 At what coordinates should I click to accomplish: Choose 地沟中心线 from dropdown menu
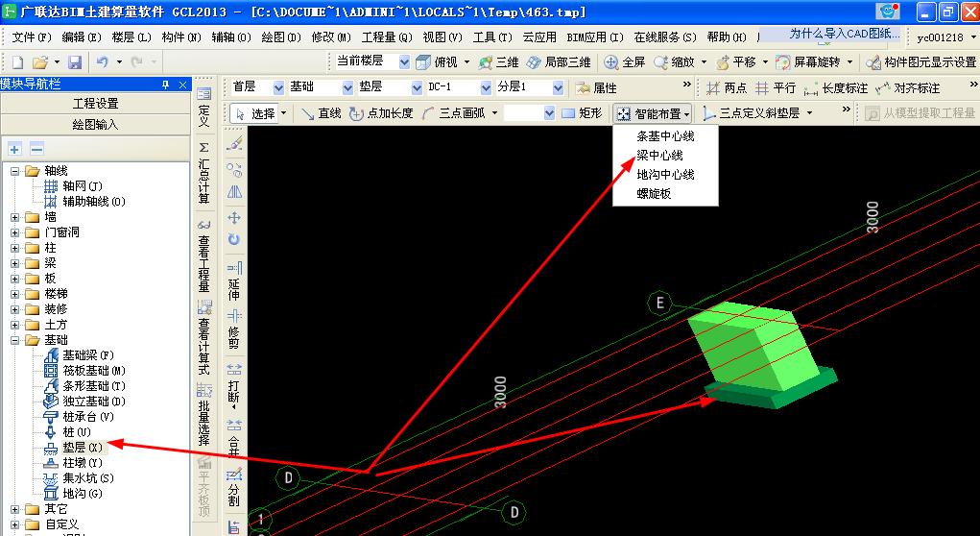pyautogui.click(x=665, y=175)
